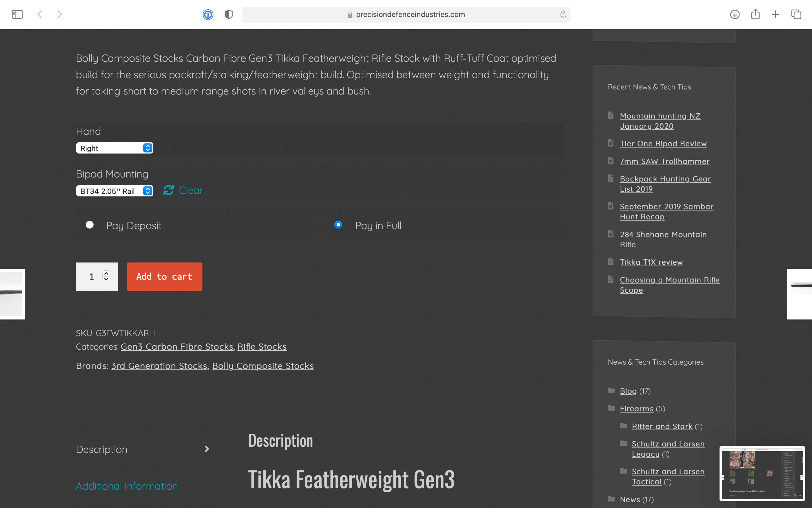
Task: Click the address bar URL
Action: [x=410, y=14]
